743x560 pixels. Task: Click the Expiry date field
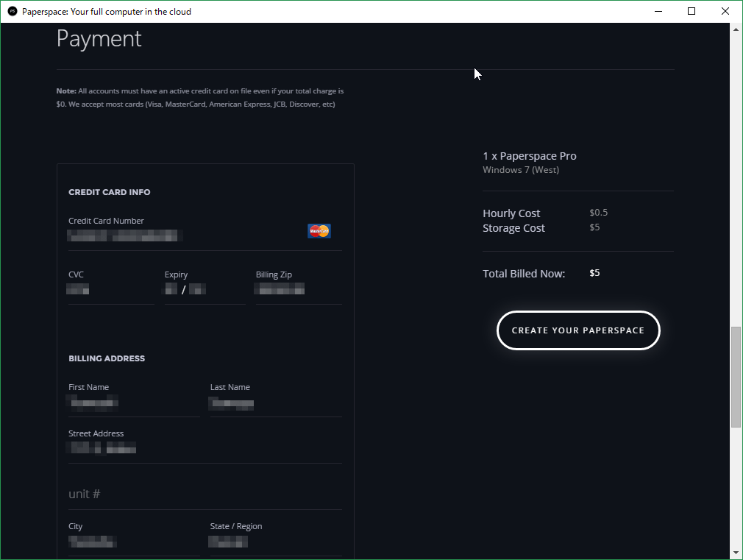click(205, 289)
